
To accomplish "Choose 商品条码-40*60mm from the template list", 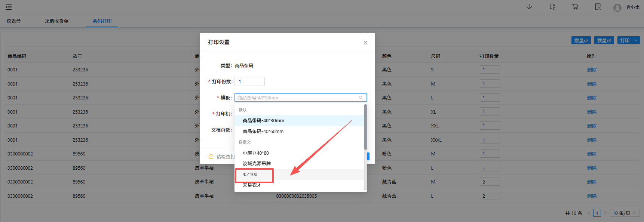I will pyautogui.click(x=263, y=132).
